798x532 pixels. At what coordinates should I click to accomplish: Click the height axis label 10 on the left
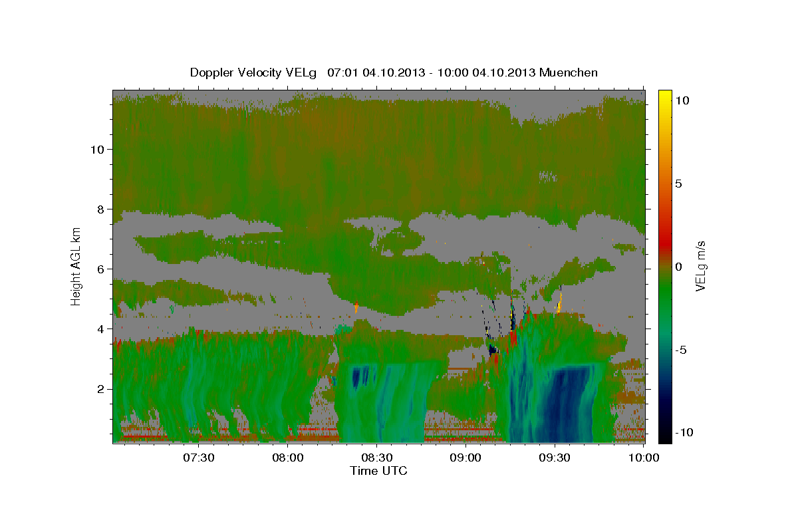[x=99, y=150]
